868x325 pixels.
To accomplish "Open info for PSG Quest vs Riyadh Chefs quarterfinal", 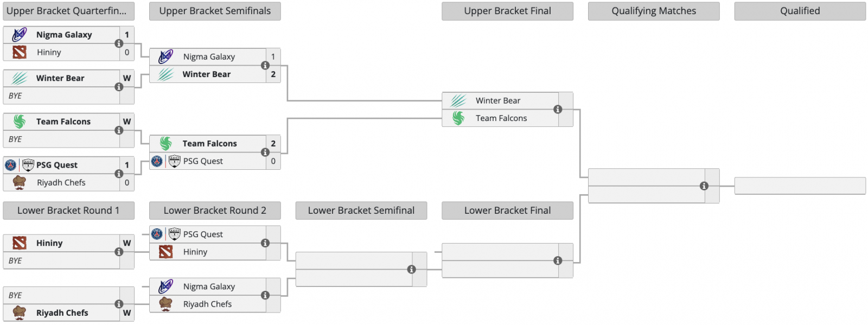I will click(119, 174).
